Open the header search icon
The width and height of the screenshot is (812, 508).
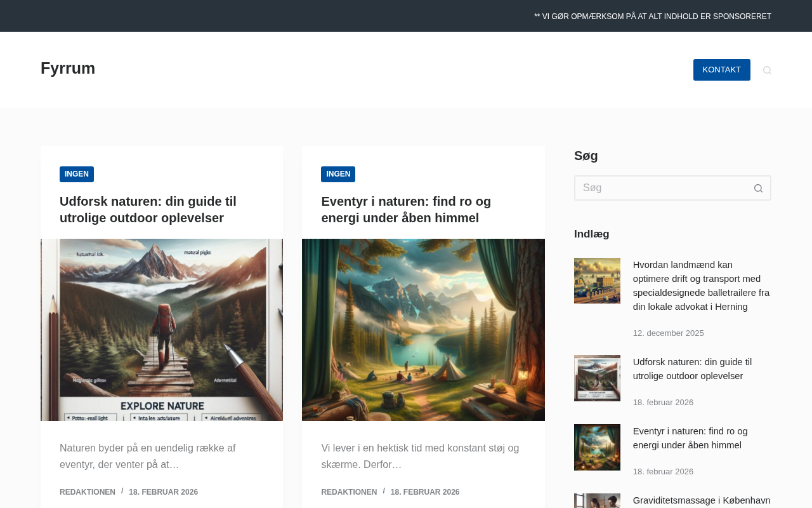click(x=767, y=70)
